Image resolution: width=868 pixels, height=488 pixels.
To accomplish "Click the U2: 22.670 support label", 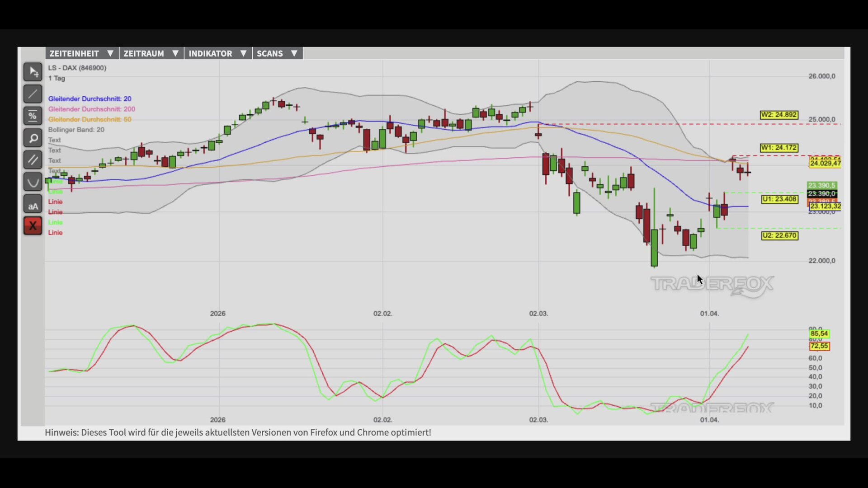I will (779, 235).
